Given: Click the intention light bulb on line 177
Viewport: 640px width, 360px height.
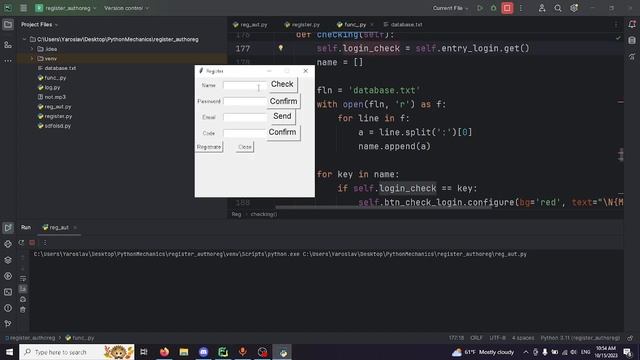Looking at the screenshot, I should click(280, 48).
